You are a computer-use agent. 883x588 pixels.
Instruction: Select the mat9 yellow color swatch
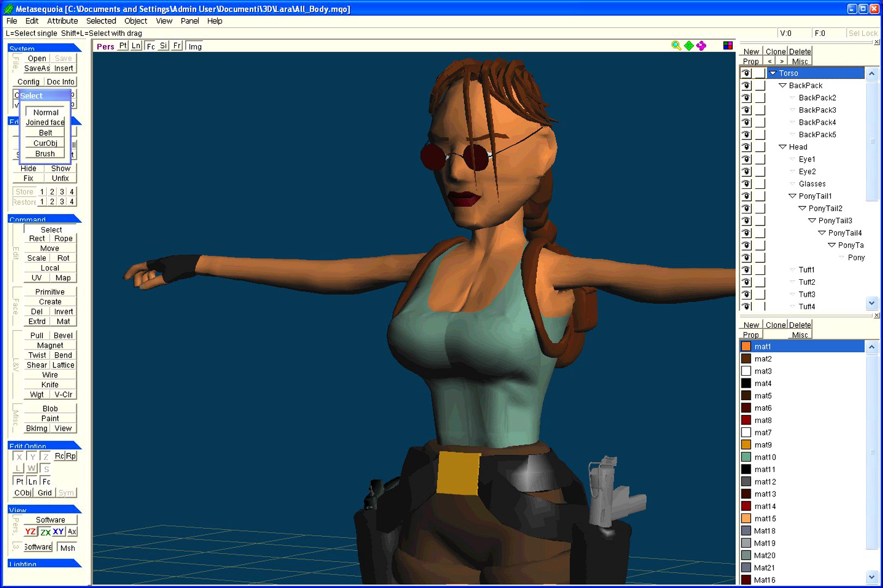746,445
